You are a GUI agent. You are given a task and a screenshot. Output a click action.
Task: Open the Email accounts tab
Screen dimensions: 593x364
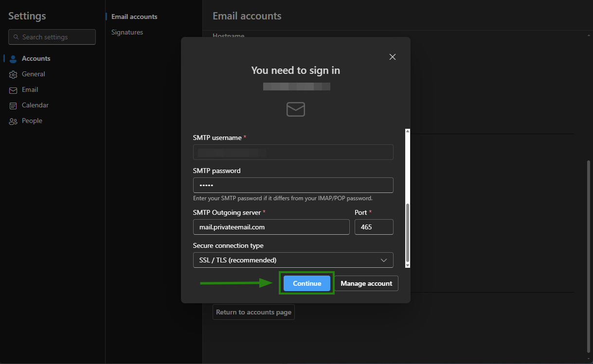pos(134,17)
